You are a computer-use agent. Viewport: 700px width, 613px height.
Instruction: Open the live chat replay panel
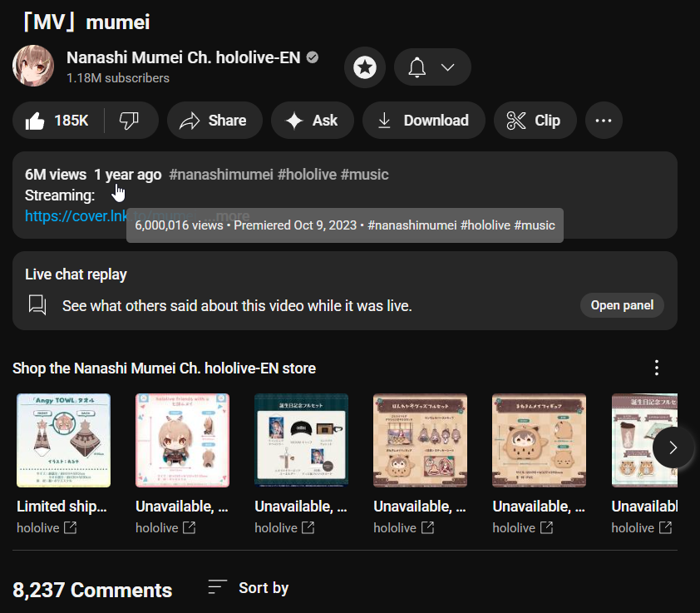coord(622,305)
